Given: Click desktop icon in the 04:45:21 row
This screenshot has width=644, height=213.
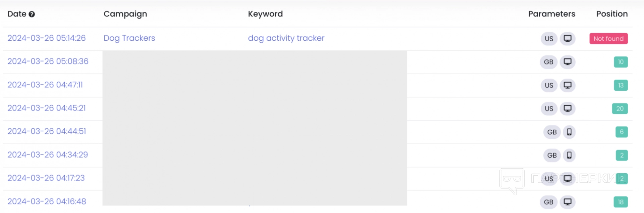Looking at the screenshot, I should 567,109.
